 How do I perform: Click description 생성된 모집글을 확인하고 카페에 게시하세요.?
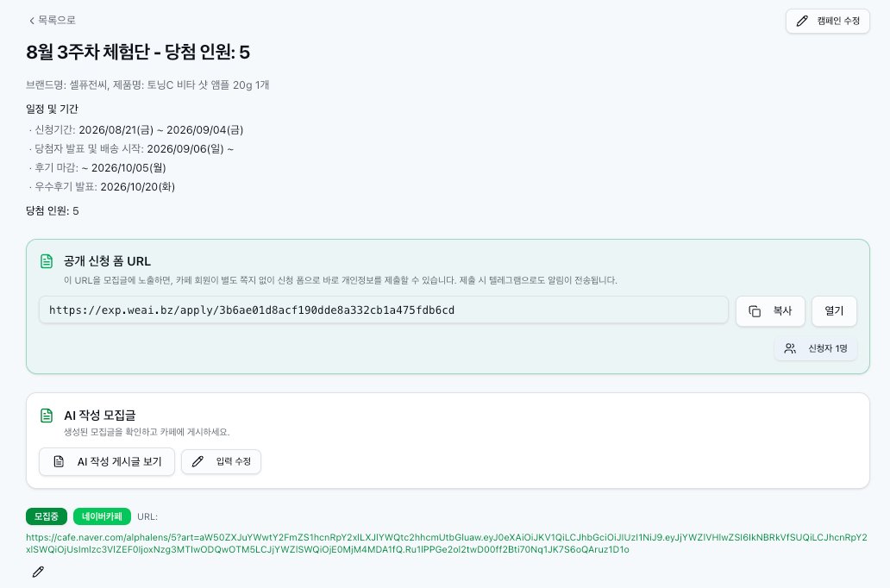147,432
